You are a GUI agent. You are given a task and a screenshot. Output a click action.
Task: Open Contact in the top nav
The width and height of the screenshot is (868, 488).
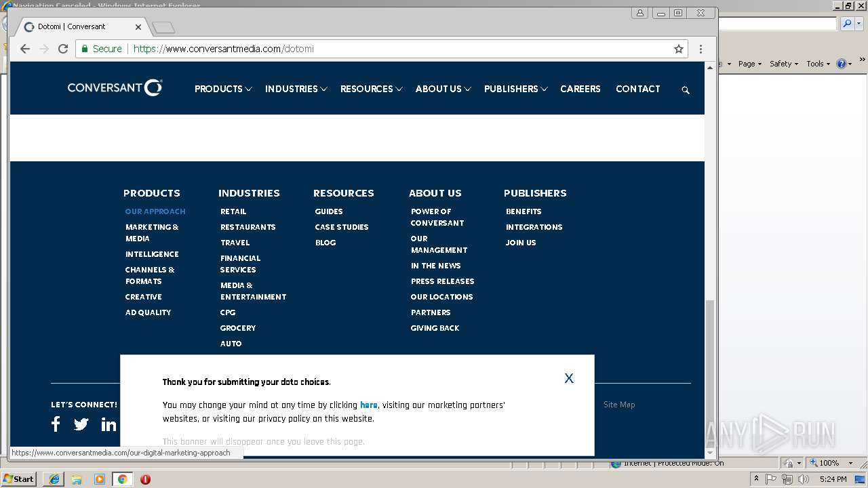638,89
